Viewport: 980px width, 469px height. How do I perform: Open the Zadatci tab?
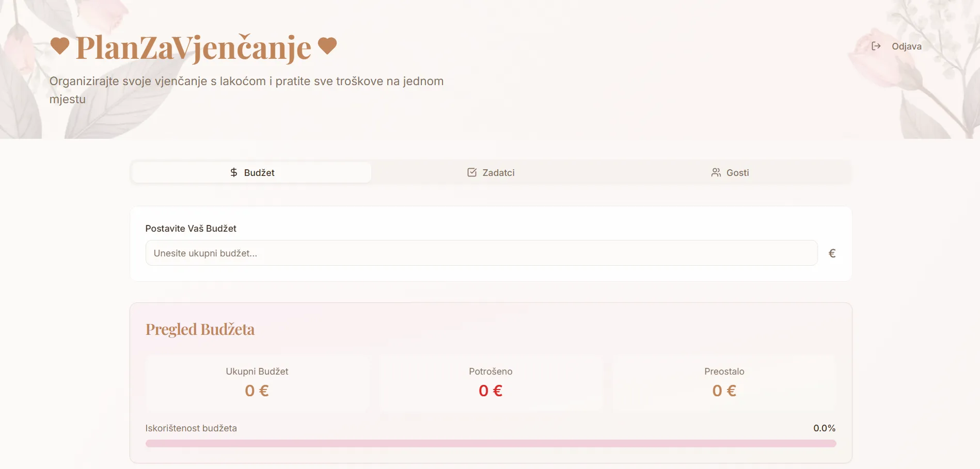click(498, 173)
